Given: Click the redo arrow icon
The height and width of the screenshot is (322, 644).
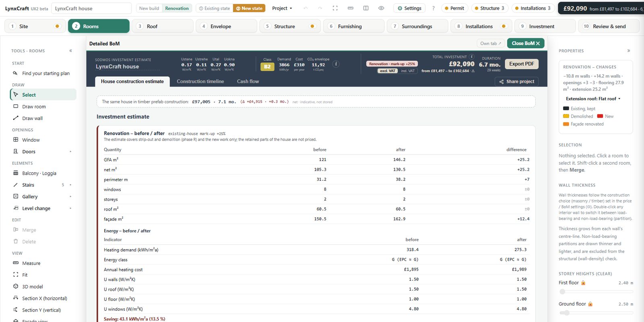Looking at the screenshot, I should pyautogui.click(x=320, y=8).
